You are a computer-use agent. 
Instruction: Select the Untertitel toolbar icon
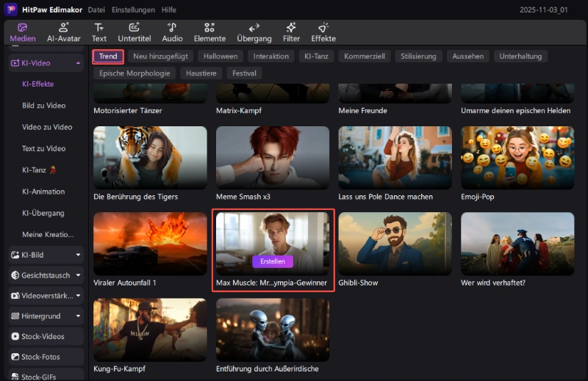[134, 27]
